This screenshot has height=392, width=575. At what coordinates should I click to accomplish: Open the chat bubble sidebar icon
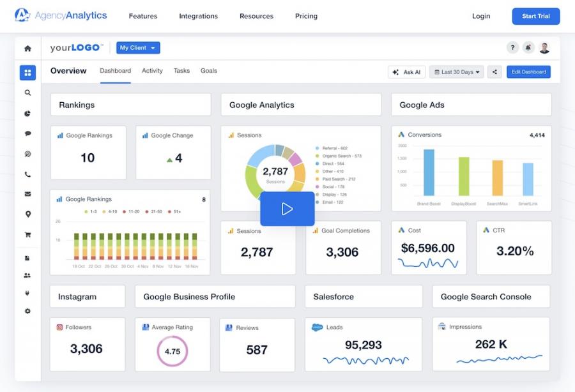point(27,133)
